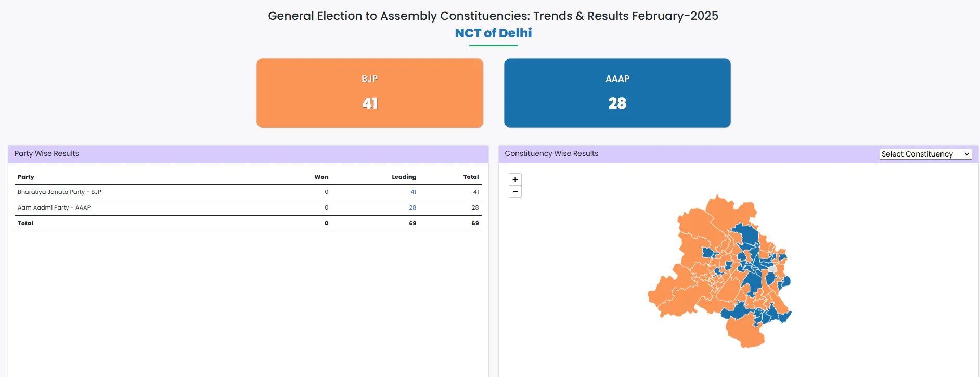
Task: Select the Bharatiya Janata Party row name
Action: point(59,192)
